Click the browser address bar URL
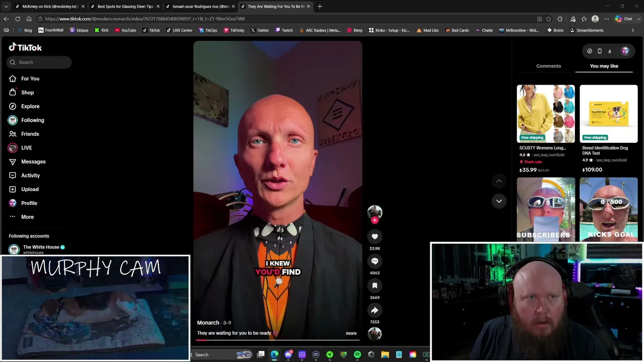Viewport: 644px width, 362px height. click(x=145, y=19)
